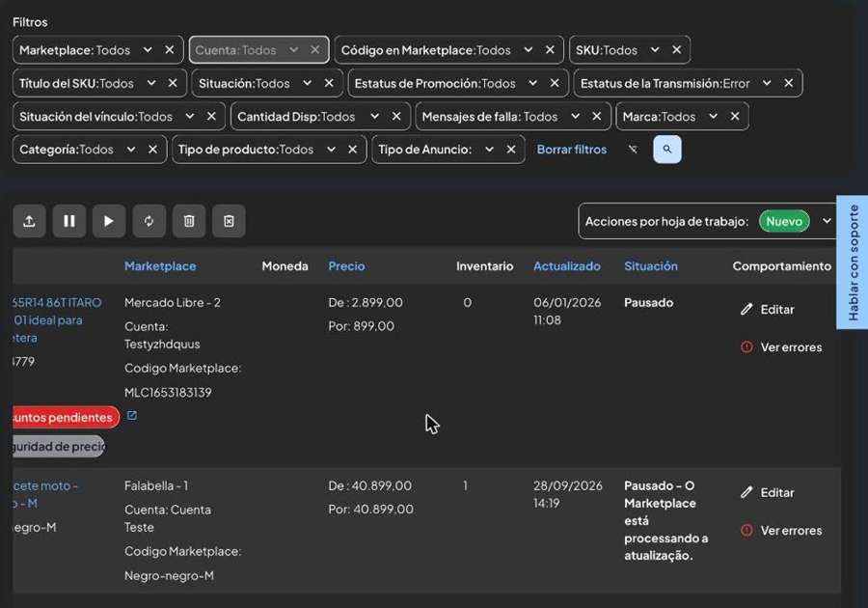868x608 pixels.
Task: Click the Cuenta filter dropdown field
Action: [259, 50]
